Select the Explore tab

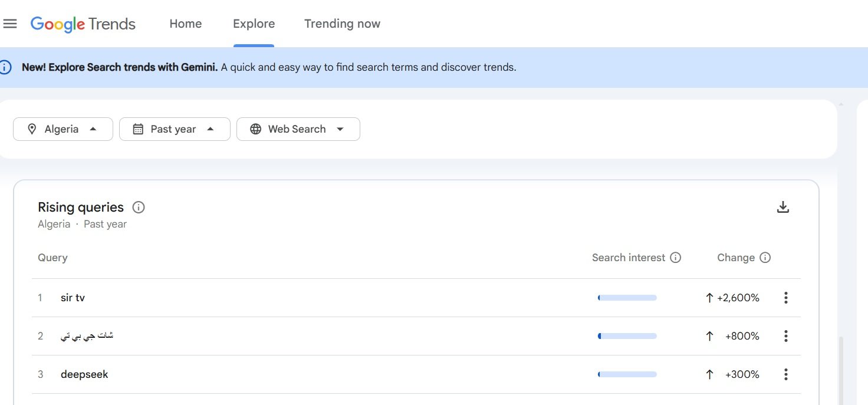254,24
